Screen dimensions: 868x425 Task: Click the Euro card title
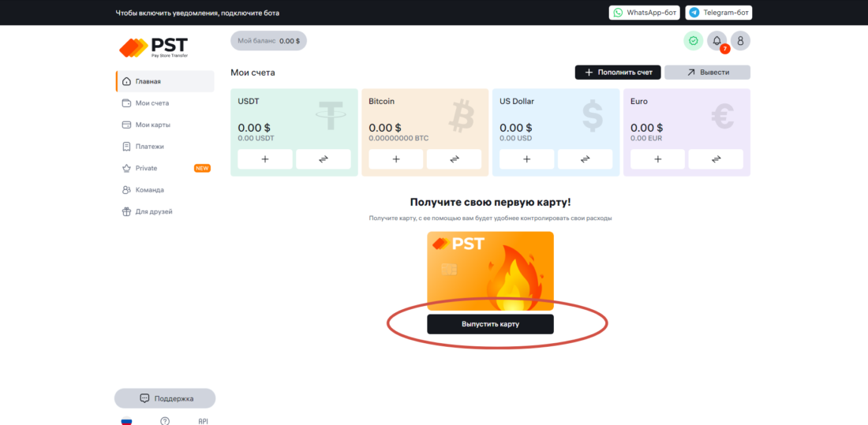639,101
